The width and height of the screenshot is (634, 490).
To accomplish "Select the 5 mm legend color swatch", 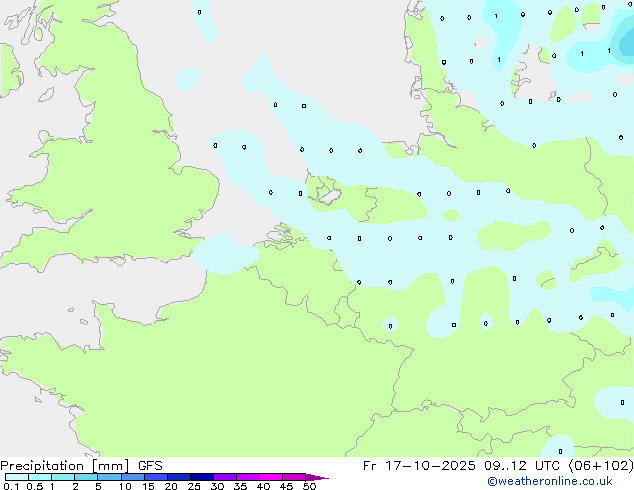I will (109, 477).
